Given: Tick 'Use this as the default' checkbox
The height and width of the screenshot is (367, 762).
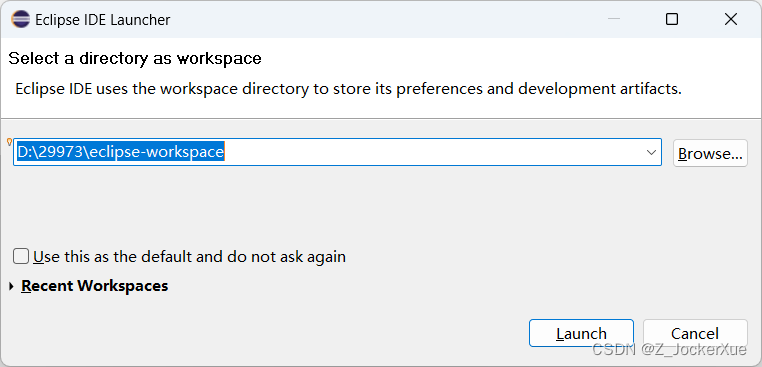Looking at the screenshot, I should (x=21, y=256).
